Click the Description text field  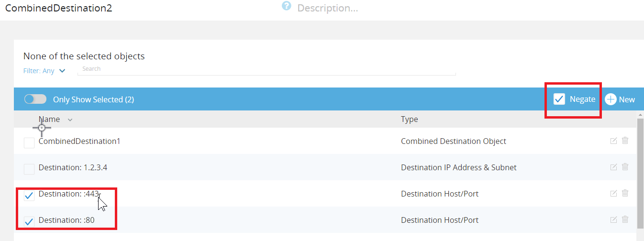(328, 8)
